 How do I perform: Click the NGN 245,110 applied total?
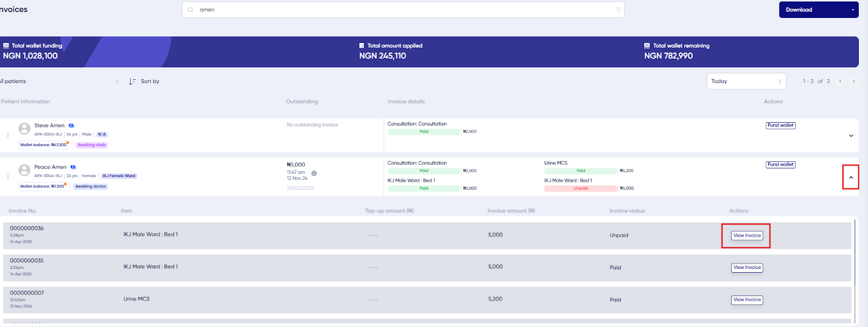coord(382,56)
